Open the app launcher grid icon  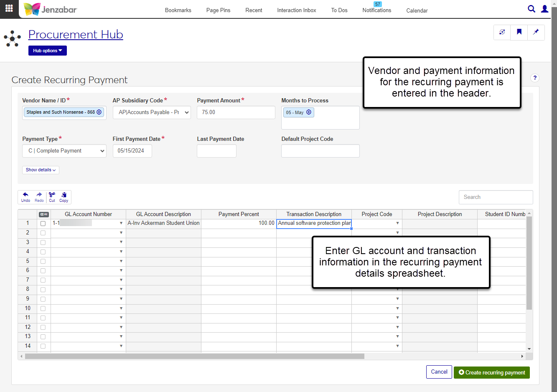(9, 8)
